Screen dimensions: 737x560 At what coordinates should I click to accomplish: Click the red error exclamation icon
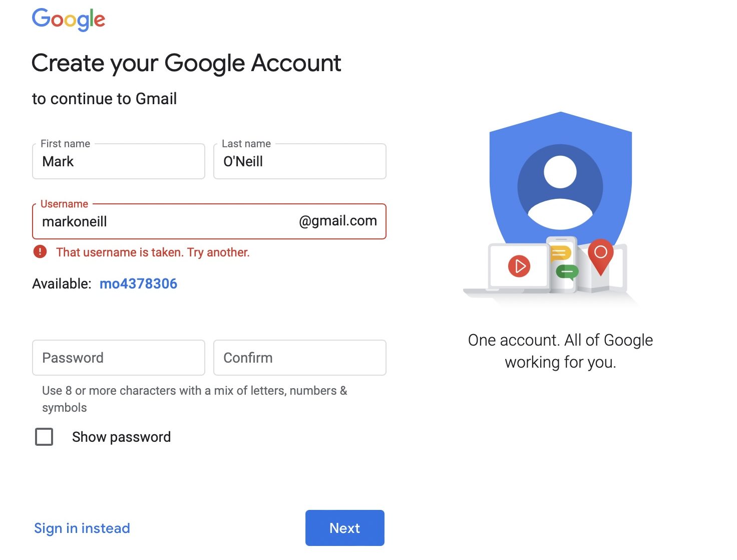40,251
